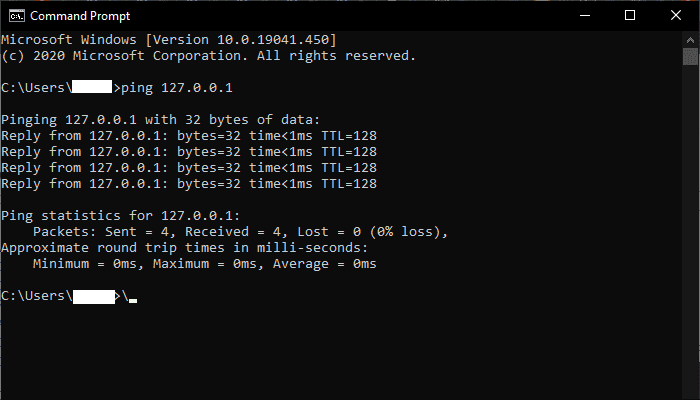Viewport: 700px width, 400px height.
Task: Minimize the Command Prompt window
Action: point(584,16)
